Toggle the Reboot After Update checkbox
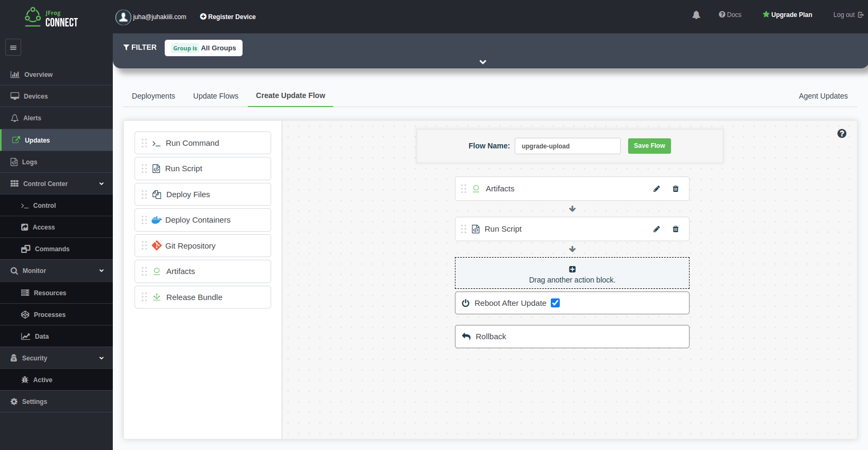868x450 pixels. (x=555, y=303)
